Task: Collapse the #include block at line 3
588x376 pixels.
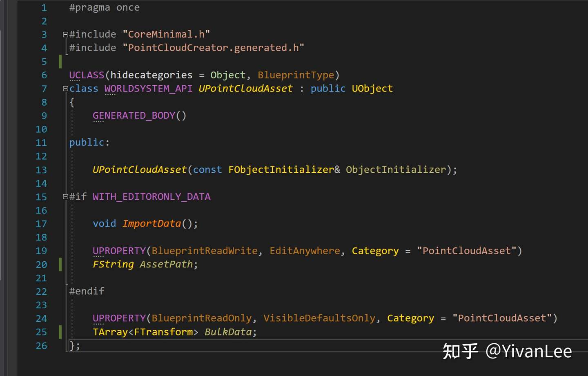Action: coord(65,35)
